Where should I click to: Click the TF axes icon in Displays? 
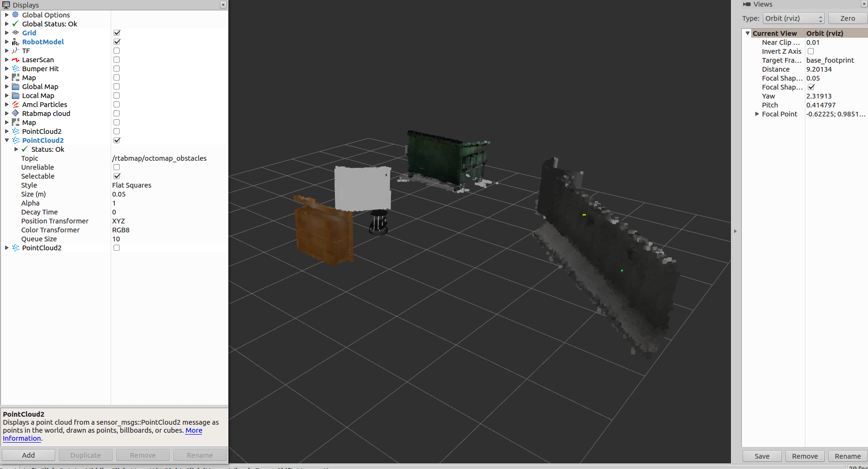[x=16, y=50]
